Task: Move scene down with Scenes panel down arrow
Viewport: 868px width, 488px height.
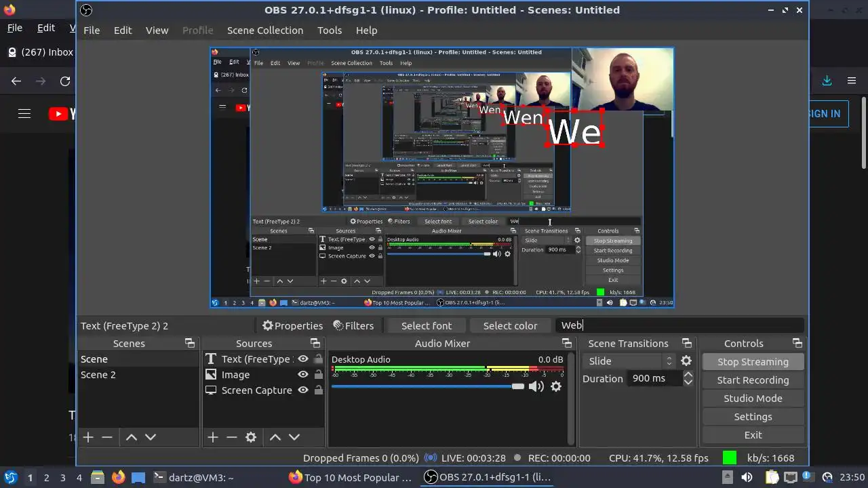Action: pos(151,437)
